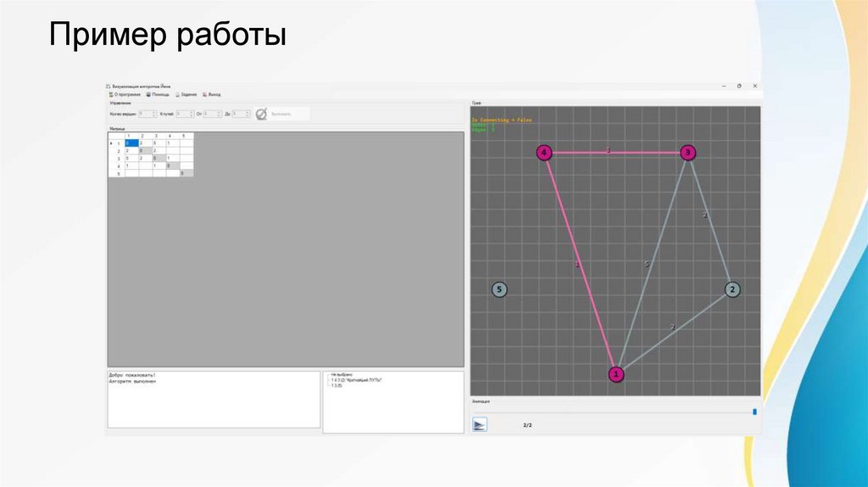Minimize the application window

724,86
